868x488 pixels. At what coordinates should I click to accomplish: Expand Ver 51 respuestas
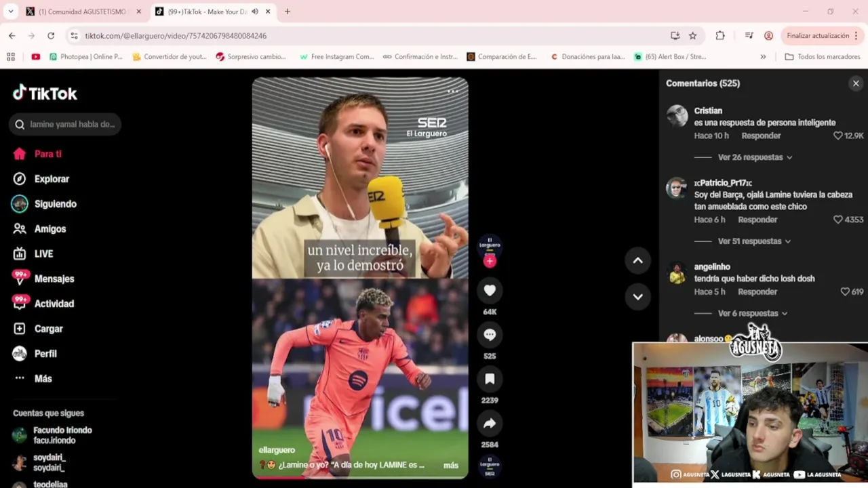[x=754, y=241]
